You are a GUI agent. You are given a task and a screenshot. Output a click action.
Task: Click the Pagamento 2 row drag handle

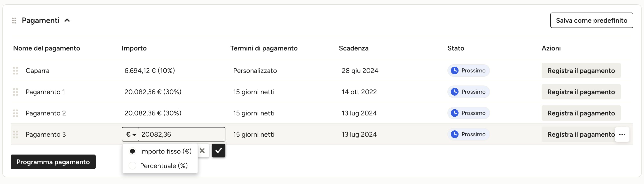click(x=15, y=113)
